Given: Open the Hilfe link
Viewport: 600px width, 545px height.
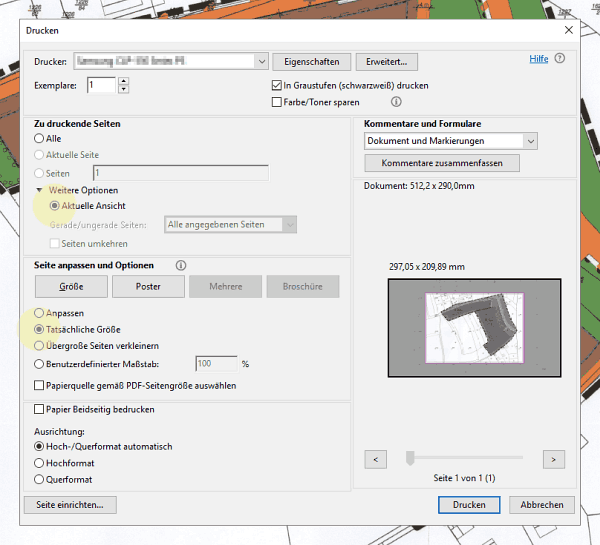Looking at the screenshot, I should tap(538, 59).
